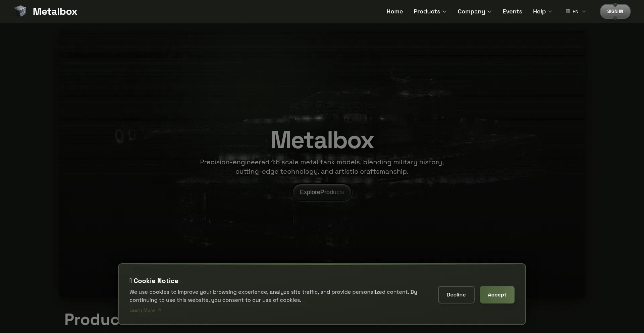Image resolution: width=644 pixels, height=333 pixels.
Task: Click the SIGN IN button
Action: click(x=615, y=11)
